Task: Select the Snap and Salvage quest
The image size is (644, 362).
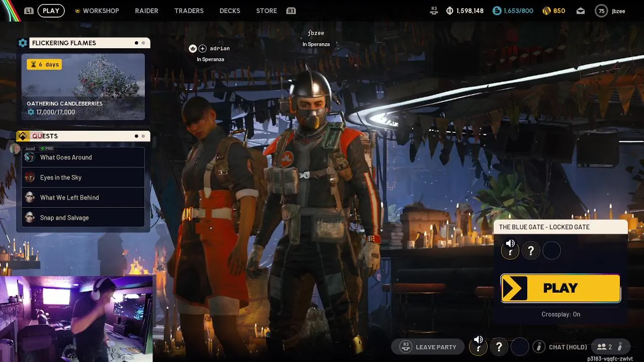Action: pos(83,218)
